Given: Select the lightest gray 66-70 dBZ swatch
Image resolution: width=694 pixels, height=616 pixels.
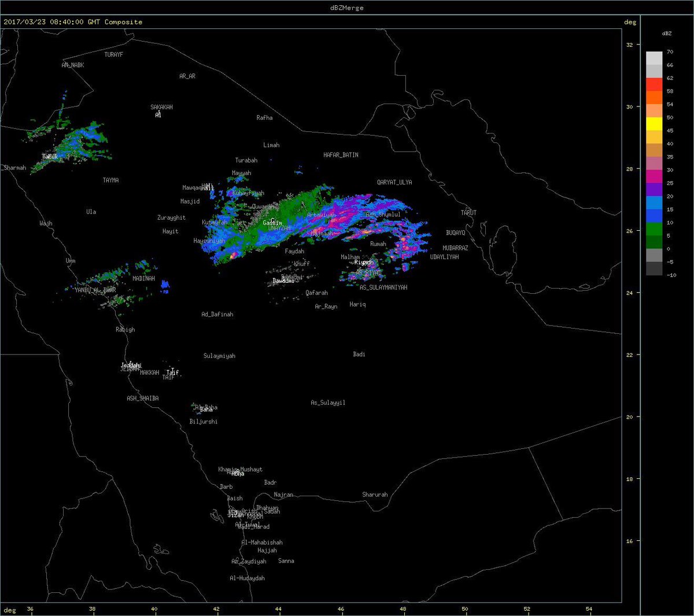Looking at the screenshot, I should click(x=654, y=58).
